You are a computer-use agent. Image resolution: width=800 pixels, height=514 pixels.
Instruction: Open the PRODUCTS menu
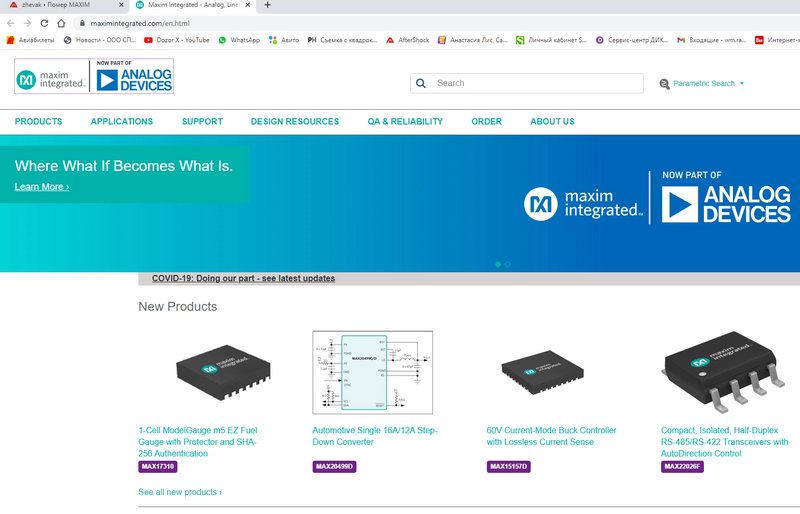(38, 121)
